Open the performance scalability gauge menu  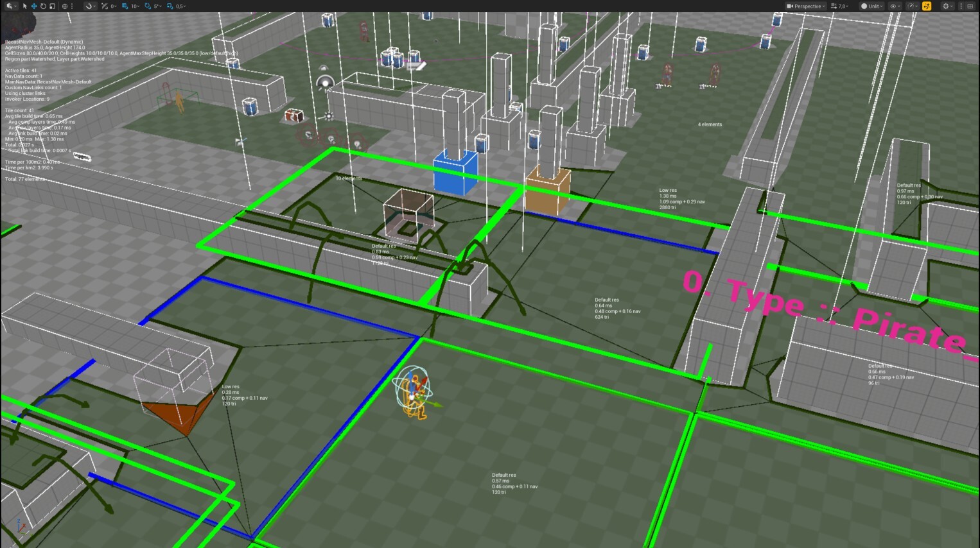pos(912,6)
